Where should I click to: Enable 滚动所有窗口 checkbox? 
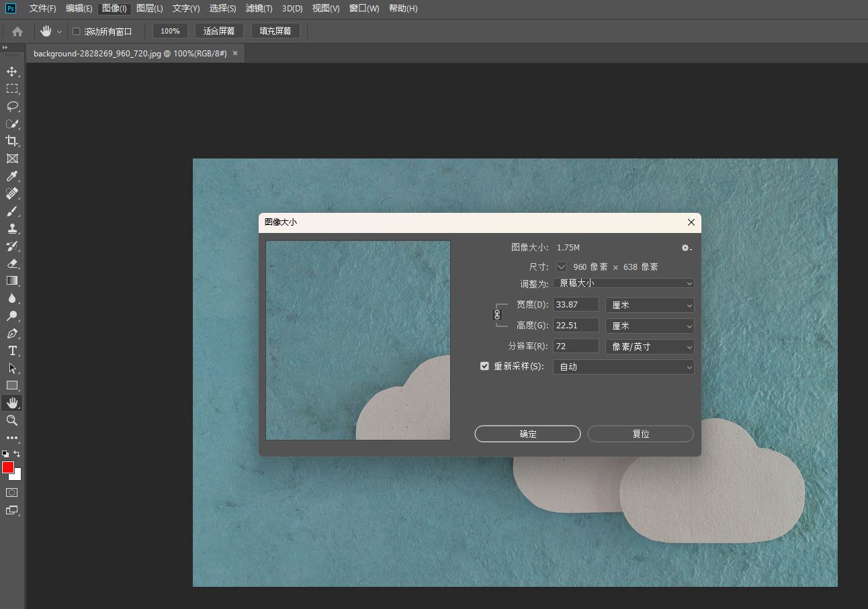pos(77,32)
